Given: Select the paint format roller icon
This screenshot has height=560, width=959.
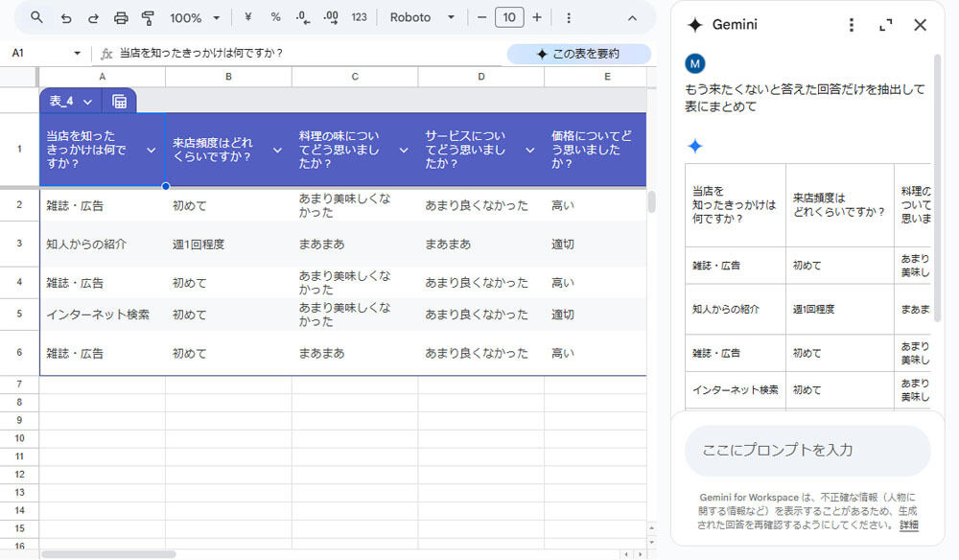Looking at the screenshot, I should coord(148,18).
